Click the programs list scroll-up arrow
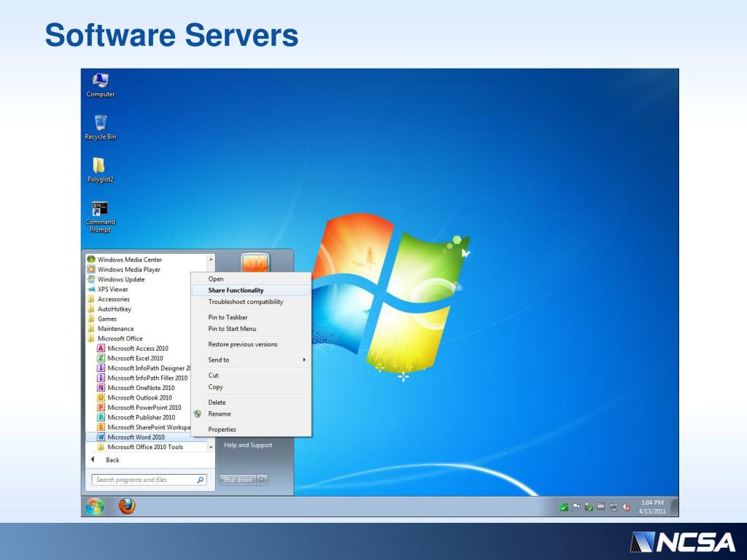Image resolution: width=747 pixels, height=560 pixels. [x=211, y=259]
